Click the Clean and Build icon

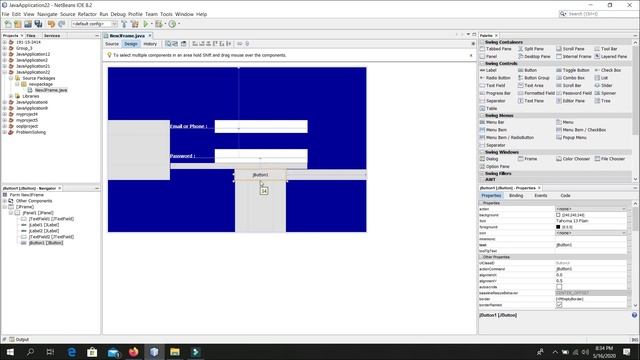(x=135, y=24)
